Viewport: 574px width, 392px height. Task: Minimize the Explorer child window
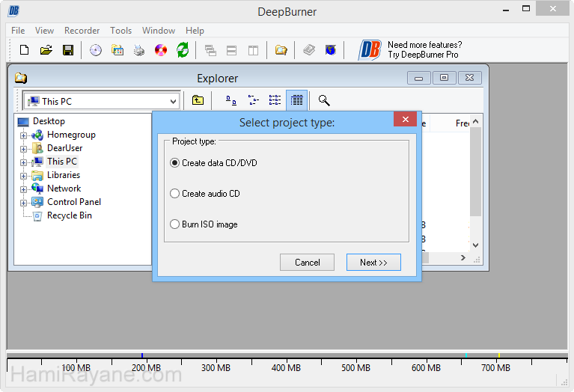coord(419,78)
